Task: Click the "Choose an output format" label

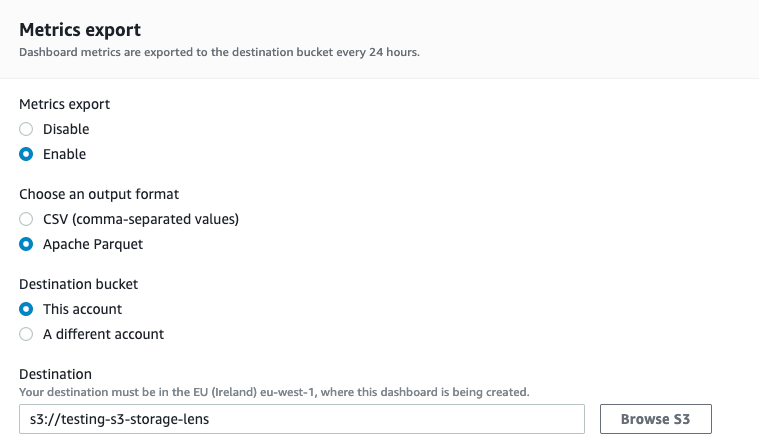Action: click(x=99, y=194)
